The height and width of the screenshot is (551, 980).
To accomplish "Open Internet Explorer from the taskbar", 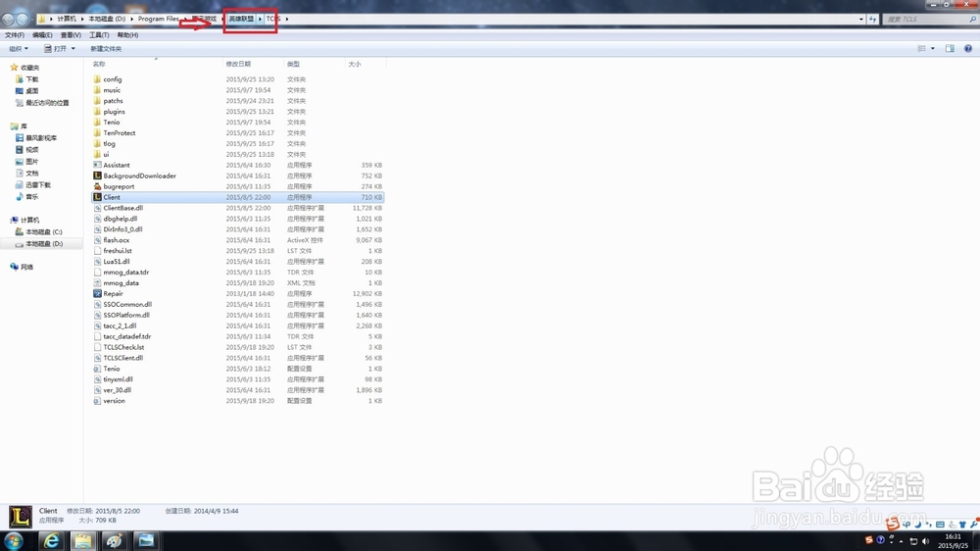I will (51, 540).
